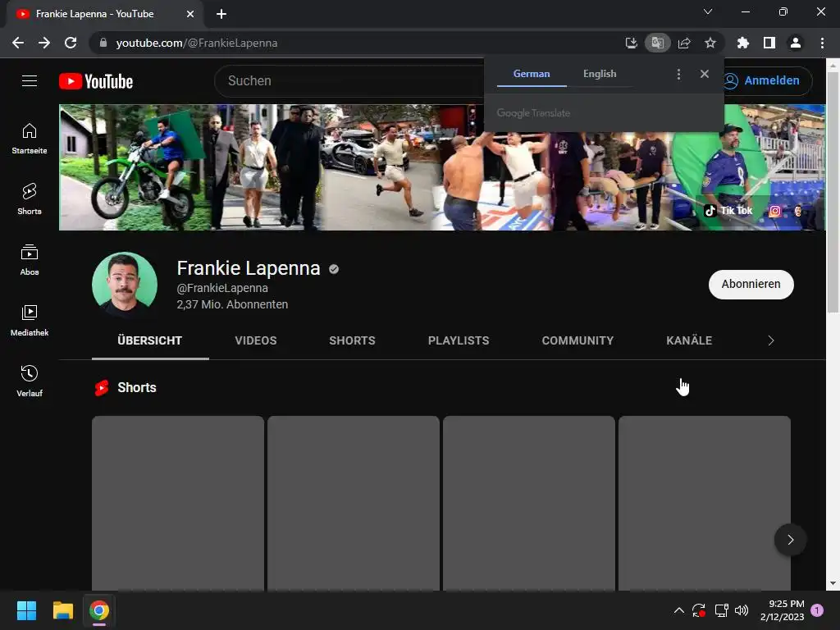840x630 pixels.
Task: Open the first Shorts placeholder thumbnail
Action: coord(178,504)
